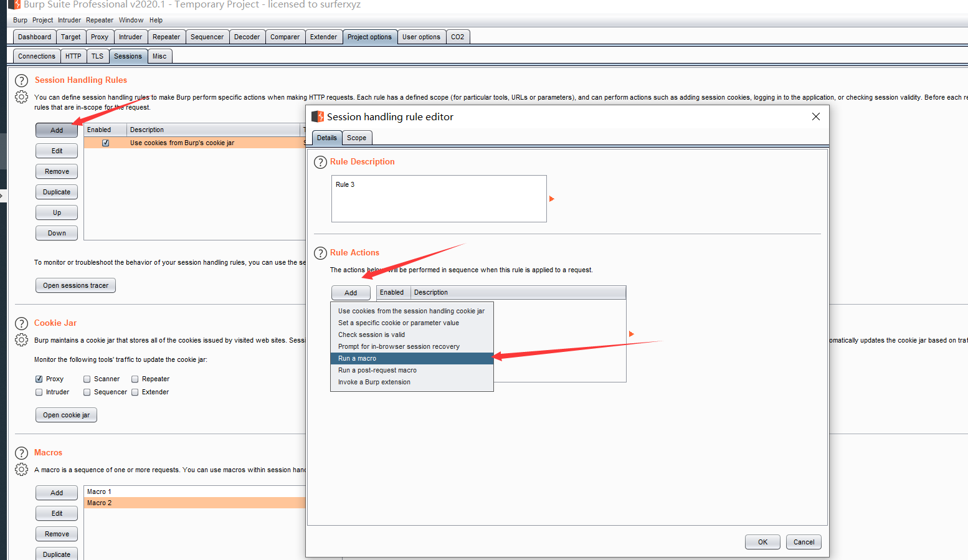Viewport: 968px width, 560px height.
Task: Confirm the rule editor with OK
Action: pyautogui.click(x=762, y=542)
